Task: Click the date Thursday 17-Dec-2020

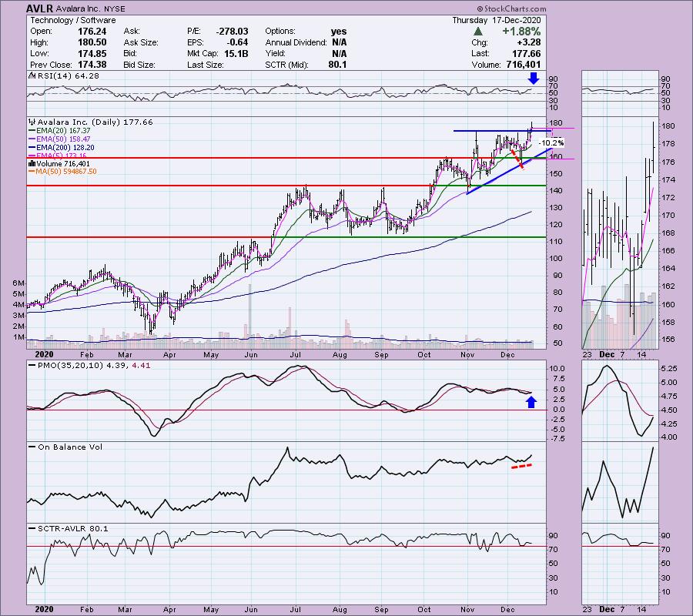Action: [497, 20]
